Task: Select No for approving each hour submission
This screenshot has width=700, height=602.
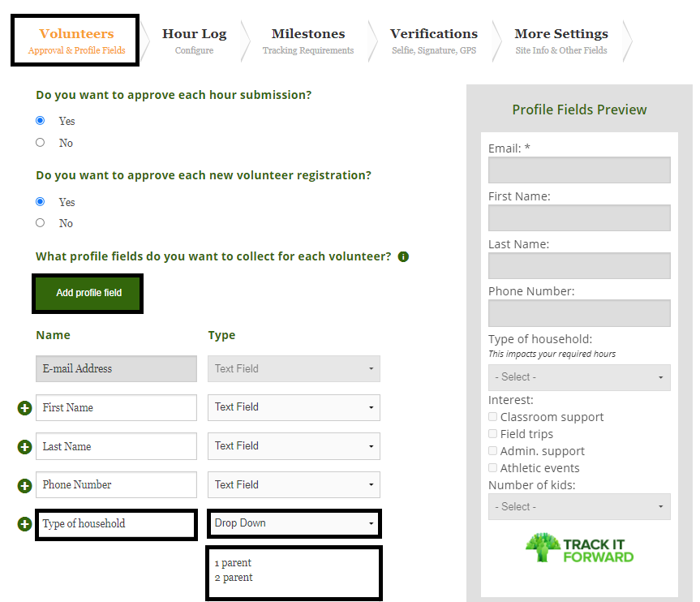Action: pyautogui.click(x=41, y=143)
